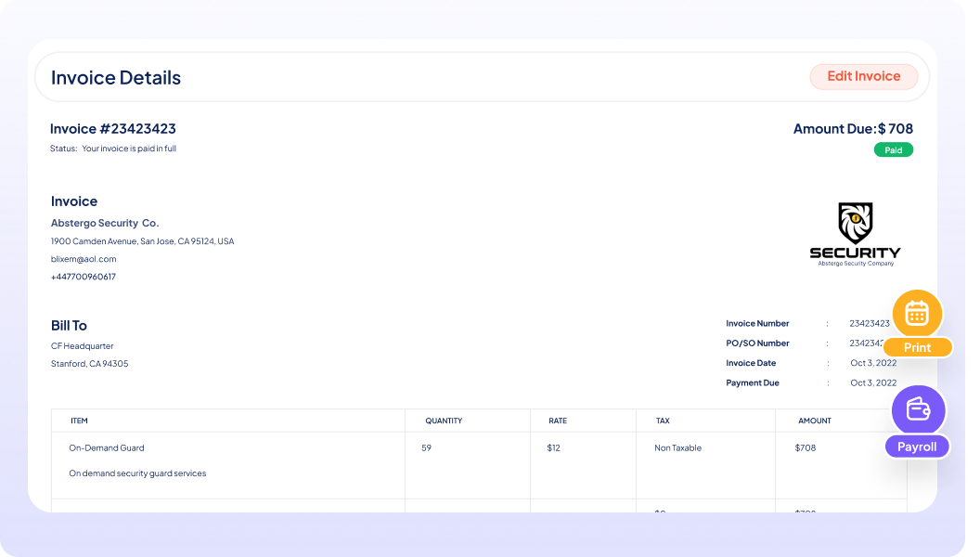Click the orange calendar icon
The height and width of the screenshot is (557, 980).
[x=917, y=314]
